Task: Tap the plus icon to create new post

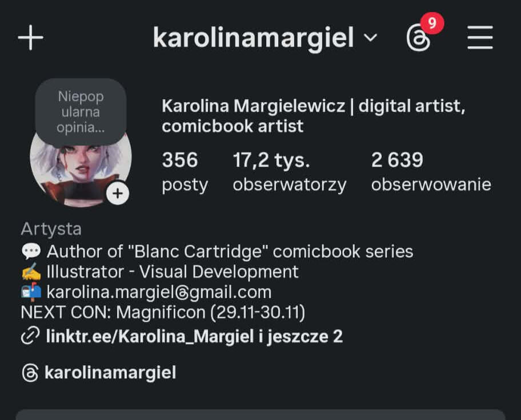Action: (31, 38)
